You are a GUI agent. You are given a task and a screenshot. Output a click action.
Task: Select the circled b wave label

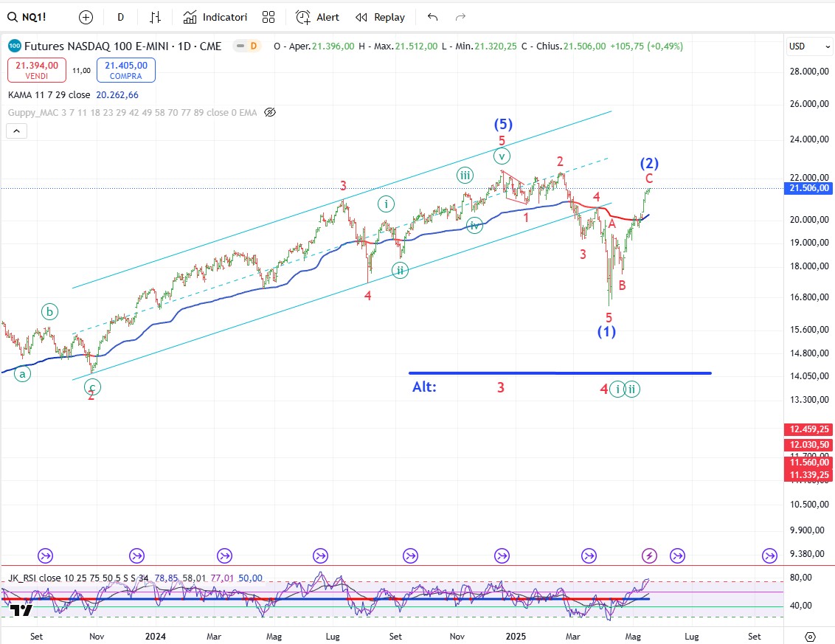click(x=49, y=311)
